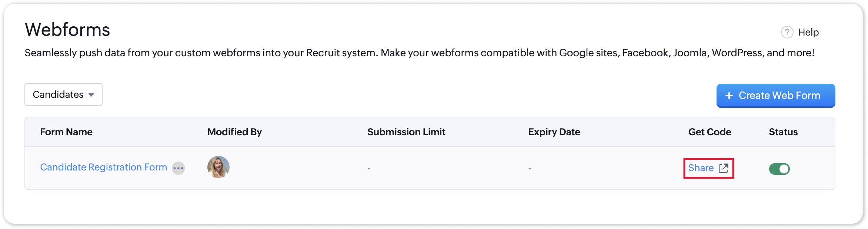Viewport: 868px width, 229px height.
Task: Click the Status column header
Action: 783,132
